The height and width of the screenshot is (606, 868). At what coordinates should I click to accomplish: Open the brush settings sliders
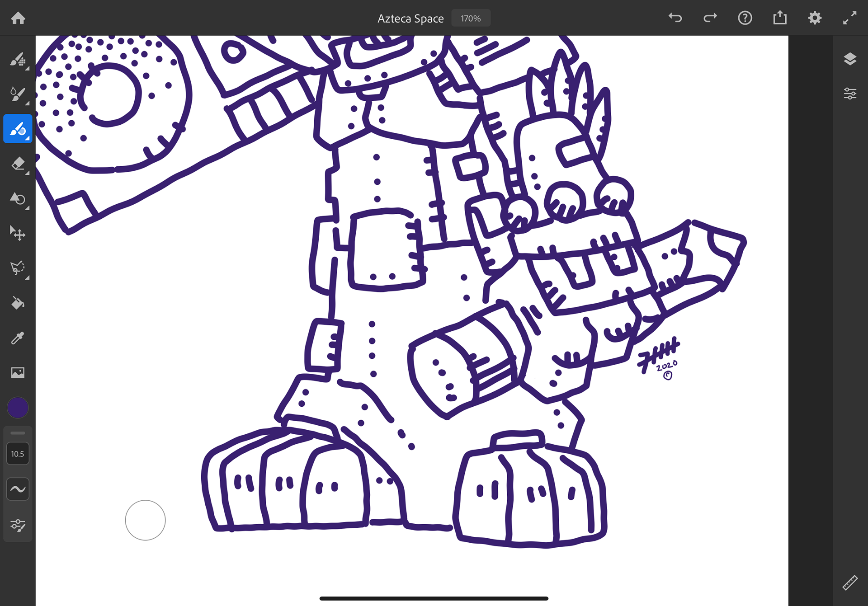[18, 525]
